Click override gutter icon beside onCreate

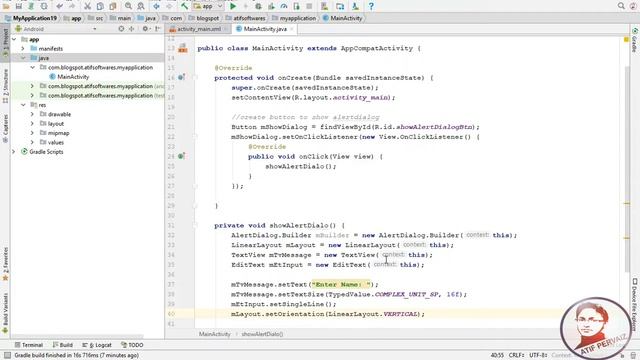182,77
